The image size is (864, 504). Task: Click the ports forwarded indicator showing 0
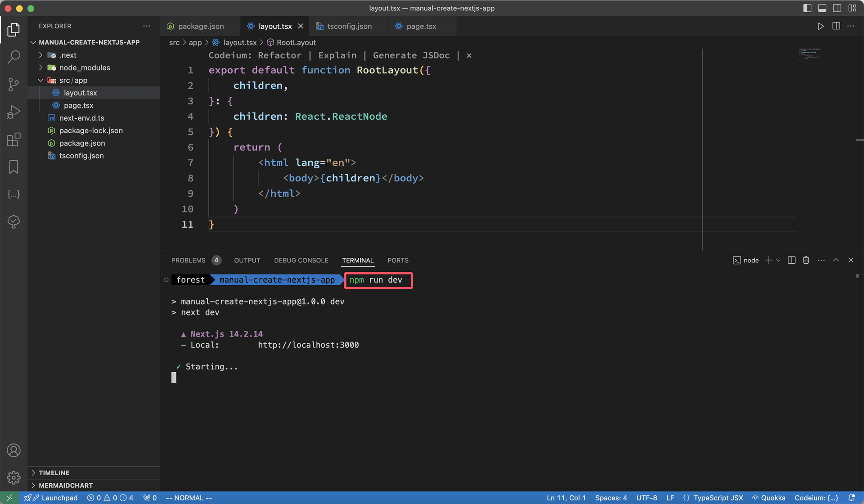(x=150, y=498)
